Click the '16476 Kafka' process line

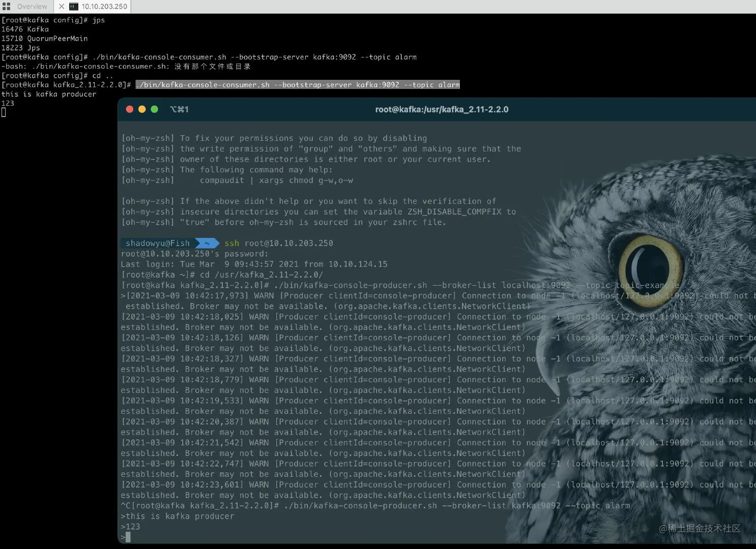coord(25,29)
